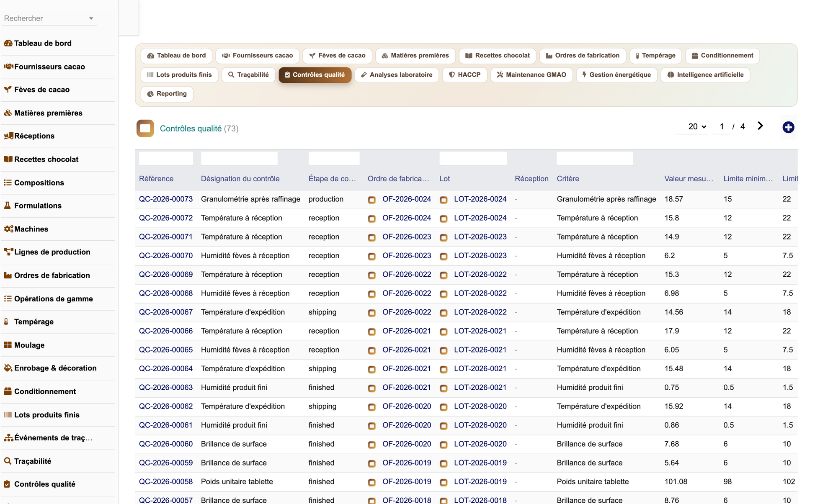Open Gestion énergétique tab

click(616, 75)
